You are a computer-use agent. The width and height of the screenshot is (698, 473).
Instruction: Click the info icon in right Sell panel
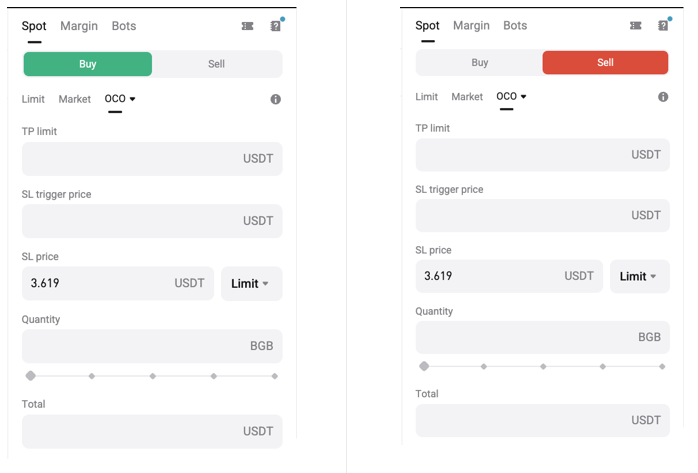point(663,97)
